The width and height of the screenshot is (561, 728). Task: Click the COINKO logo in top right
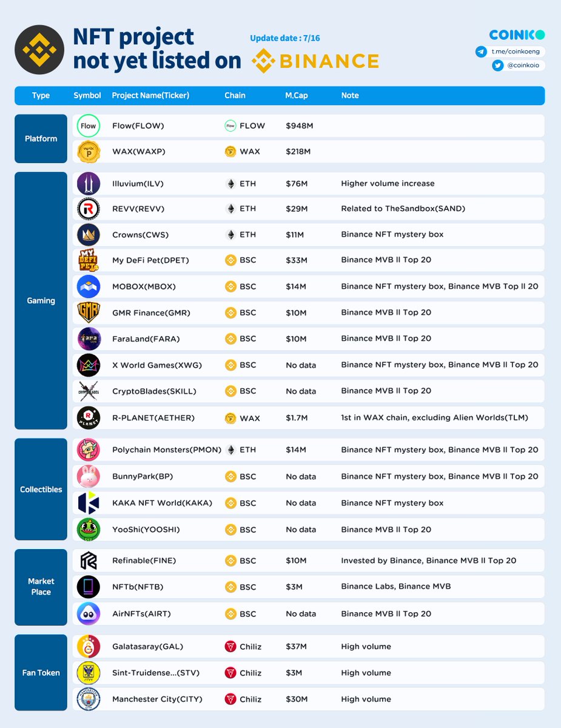(x=516, y=35)
